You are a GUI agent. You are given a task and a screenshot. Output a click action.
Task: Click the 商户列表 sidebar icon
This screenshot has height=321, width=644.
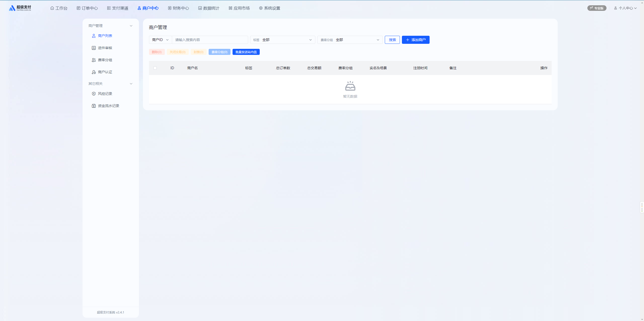(x=94, y=36)
